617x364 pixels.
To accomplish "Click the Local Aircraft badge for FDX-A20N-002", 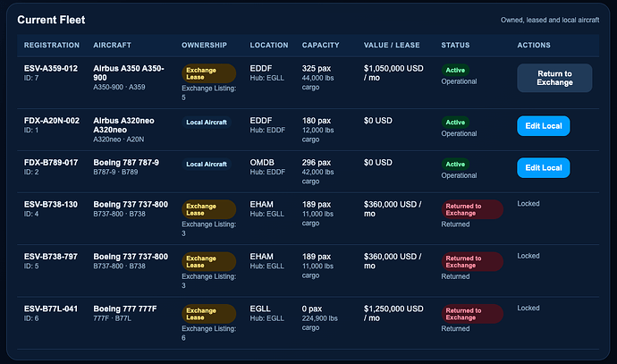I will (207, 123).
